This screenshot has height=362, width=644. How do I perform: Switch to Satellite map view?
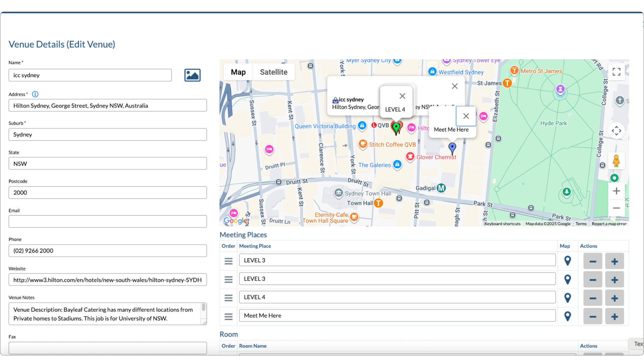tap(273, 72)
